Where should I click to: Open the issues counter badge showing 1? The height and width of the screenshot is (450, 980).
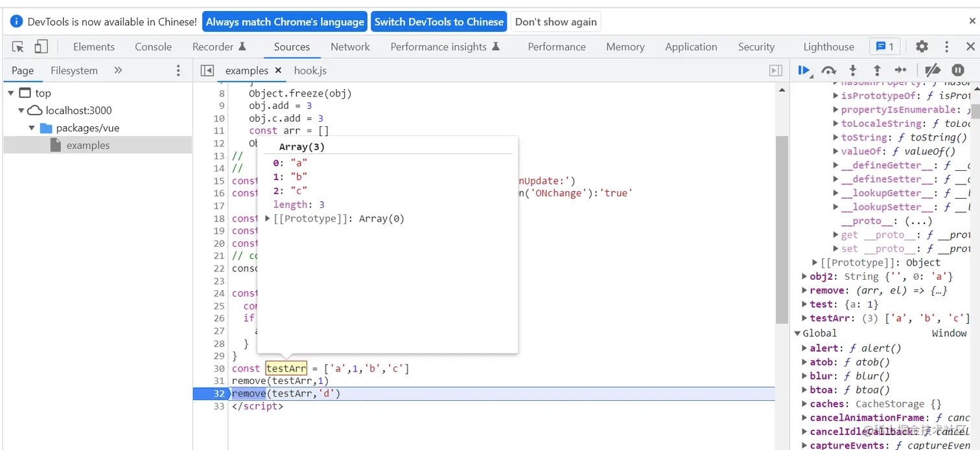[x=885, y=47]
